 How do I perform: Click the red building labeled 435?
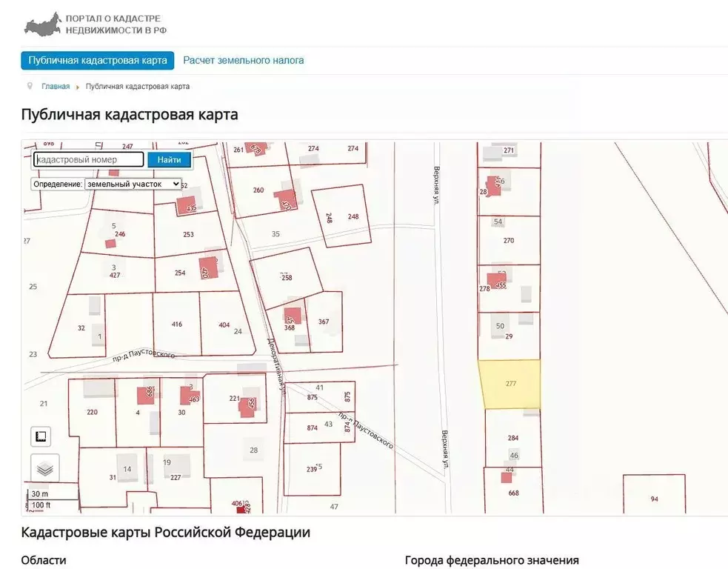187,205
